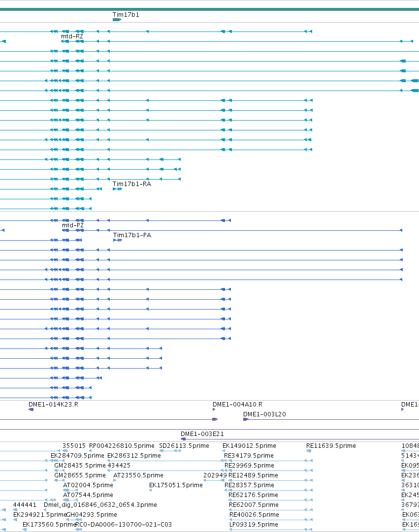Select the AT23550.5prime arrow glyph

(115, 480)
